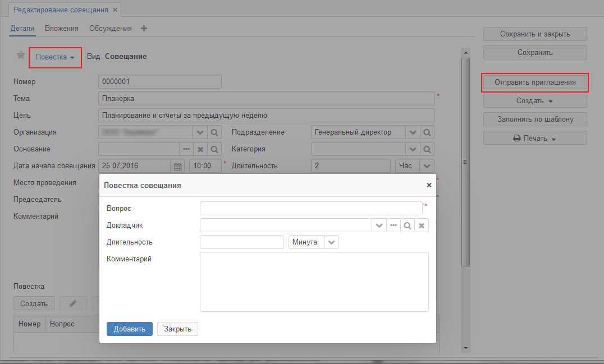Search organization with magnifier icon
The height and width of the screenshot is (364, 604).
(214, 132)
